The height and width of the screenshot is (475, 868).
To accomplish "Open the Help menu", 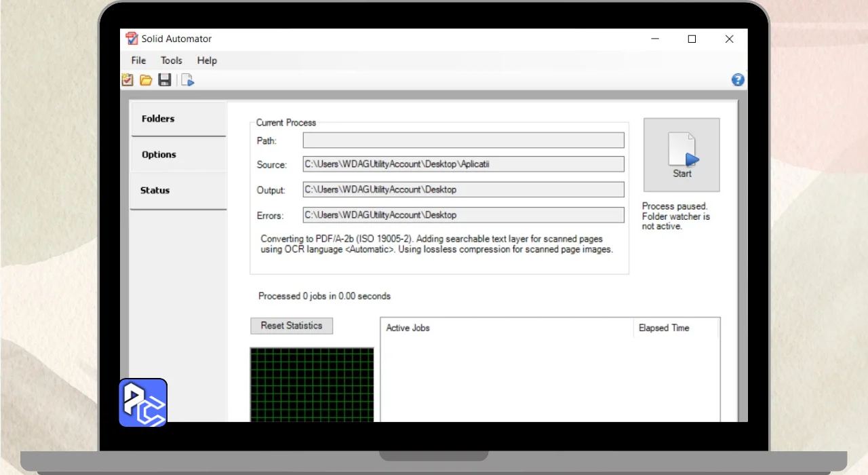I will [x=207, y=60].
